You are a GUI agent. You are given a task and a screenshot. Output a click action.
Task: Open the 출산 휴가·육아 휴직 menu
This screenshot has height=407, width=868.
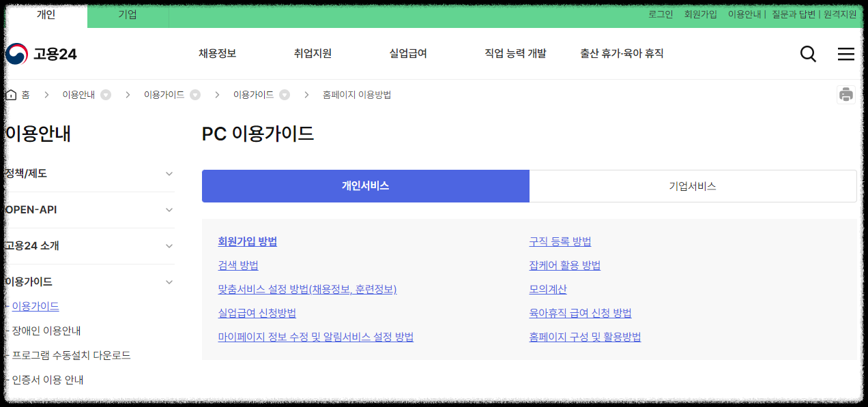622,53
